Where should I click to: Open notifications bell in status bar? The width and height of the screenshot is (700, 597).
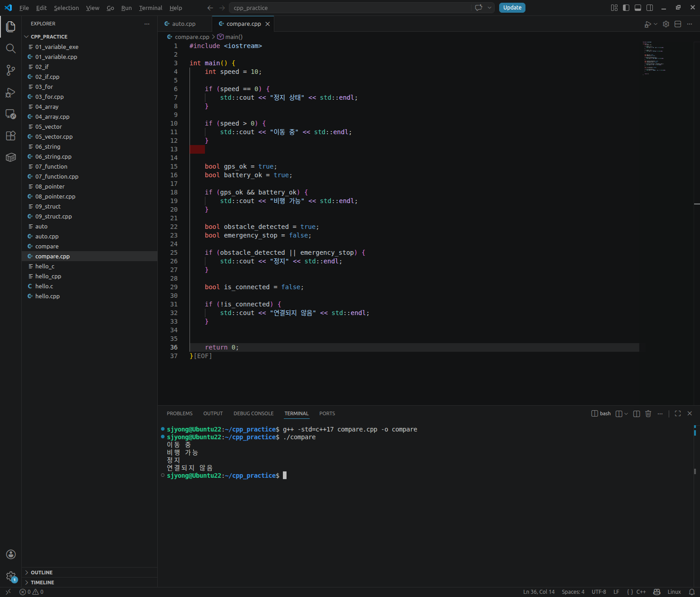[x=692, y=592]
